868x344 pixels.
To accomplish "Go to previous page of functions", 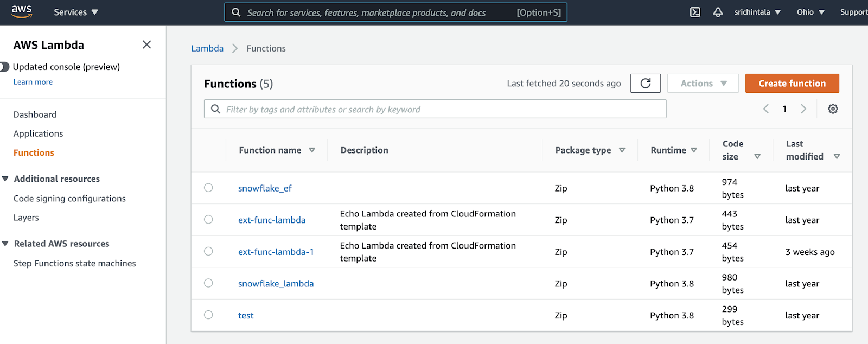I will pyautogui.click(x=766, y=109).
